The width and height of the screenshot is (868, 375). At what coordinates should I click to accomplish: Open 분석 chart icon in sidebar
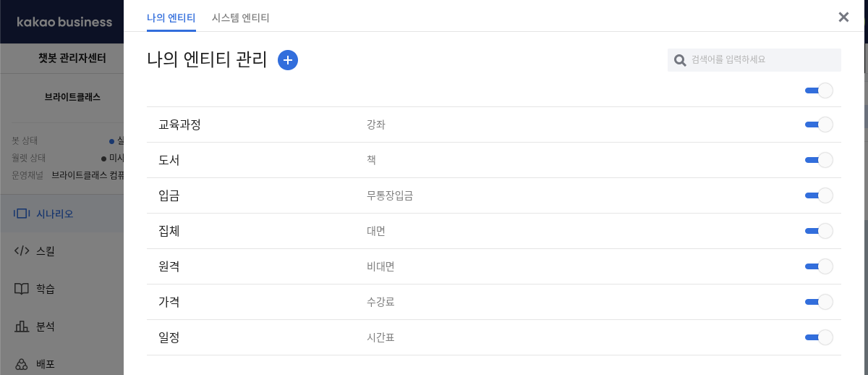(22, 326)
